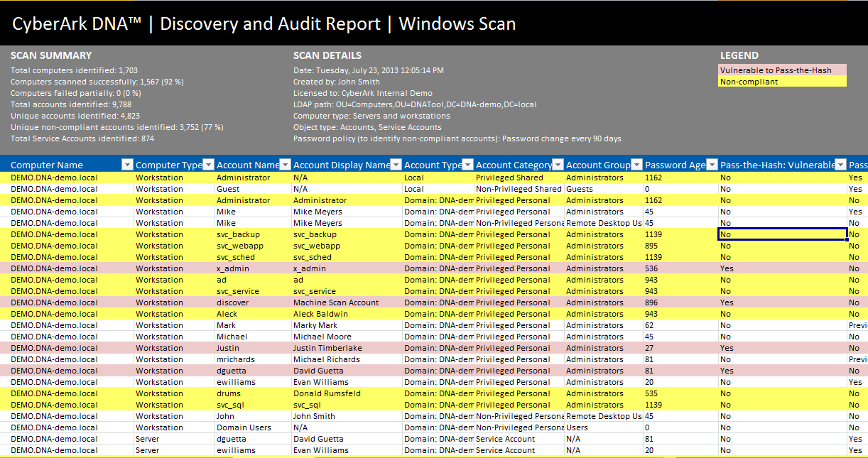This screenshot has height=458, width=868.
Task: Click the 'x_admin' account name cell
Action: (253, 268)
